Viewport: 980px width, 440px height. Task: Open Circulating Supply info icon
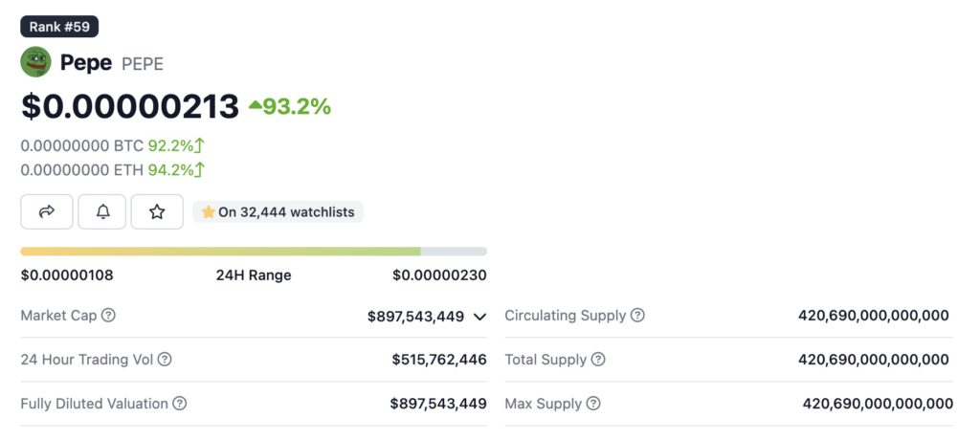click(637, 316)
